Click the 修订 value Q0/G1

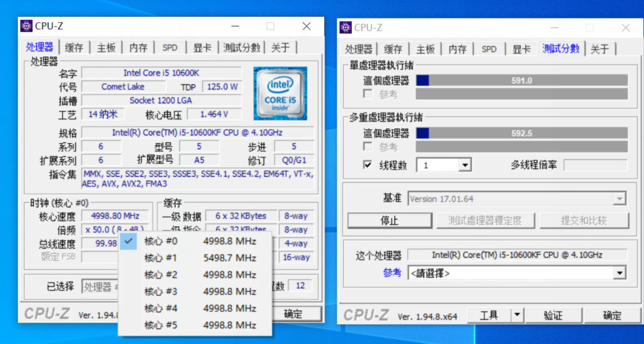[294, 160]
